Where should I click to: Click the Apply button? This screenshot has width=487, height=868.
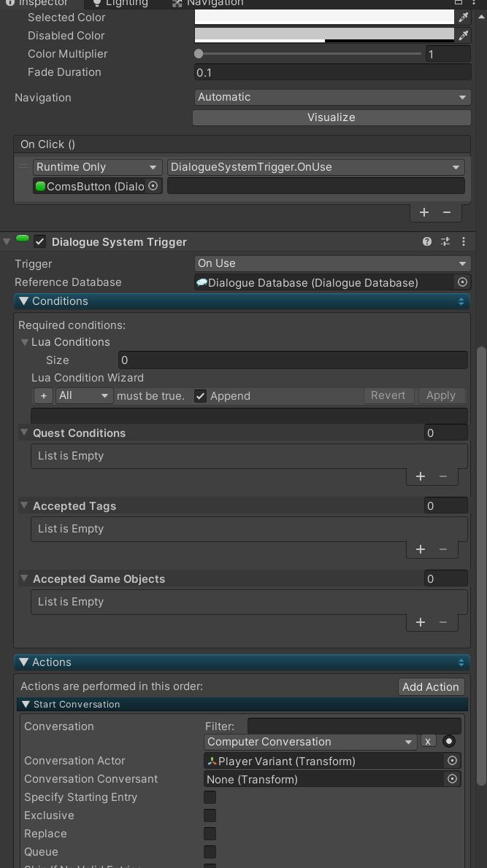point(441,396)
